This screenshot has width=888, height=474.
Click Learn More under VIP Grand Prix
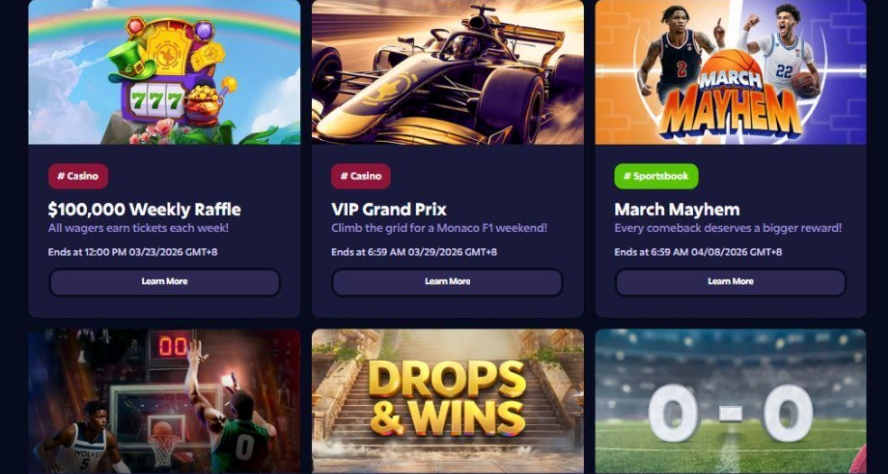(x=447, y=282)
